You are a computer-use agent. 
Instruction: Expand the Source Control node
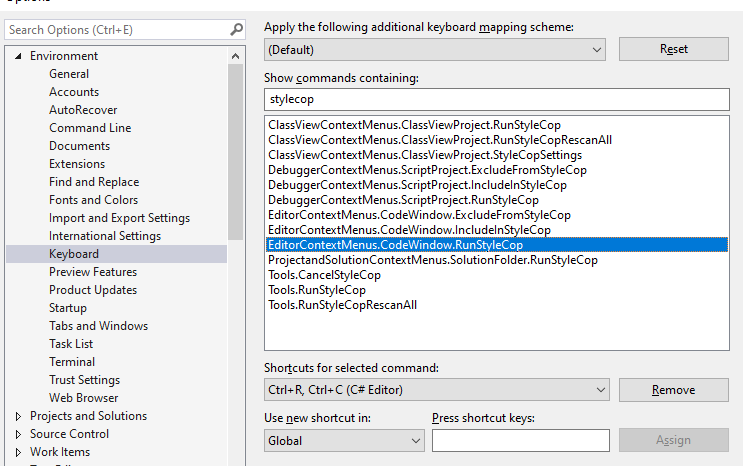(18, 434)
